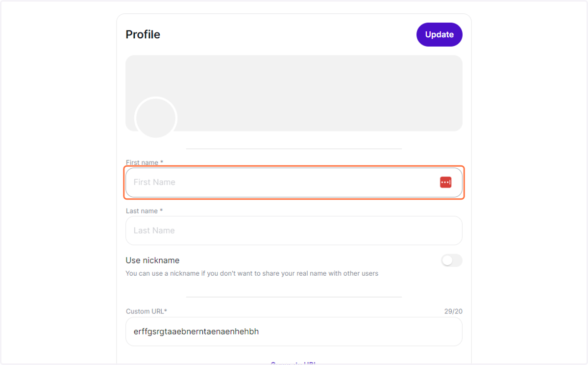The width and height of the screenshot is (588, 365).
Task: Click the First Name placeholder text
Action: coord(154,182)
